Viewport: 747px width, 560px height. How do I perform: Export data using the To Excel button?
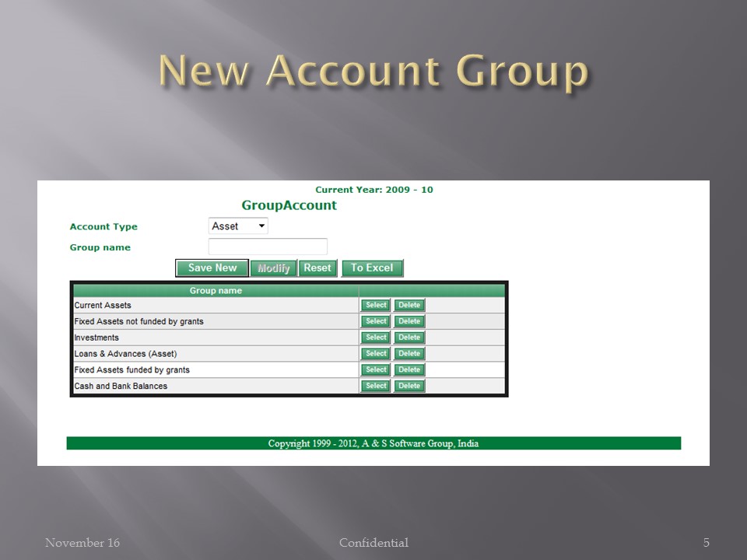[x=372, y=268]
